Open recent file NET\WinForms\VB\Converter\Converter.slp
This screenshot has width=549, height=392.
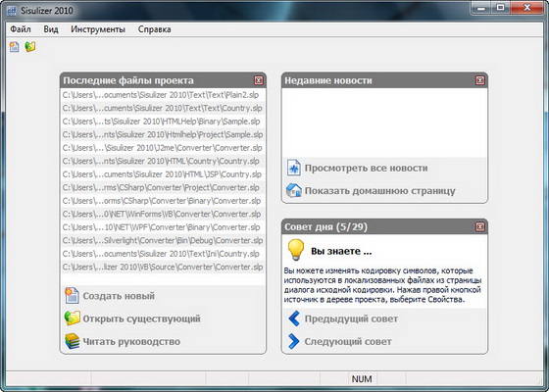tap(163, 215)
